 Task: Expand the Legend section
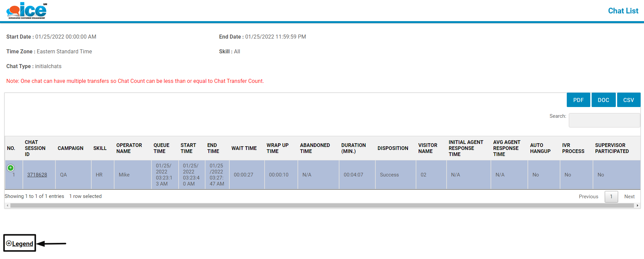point(20,244)
